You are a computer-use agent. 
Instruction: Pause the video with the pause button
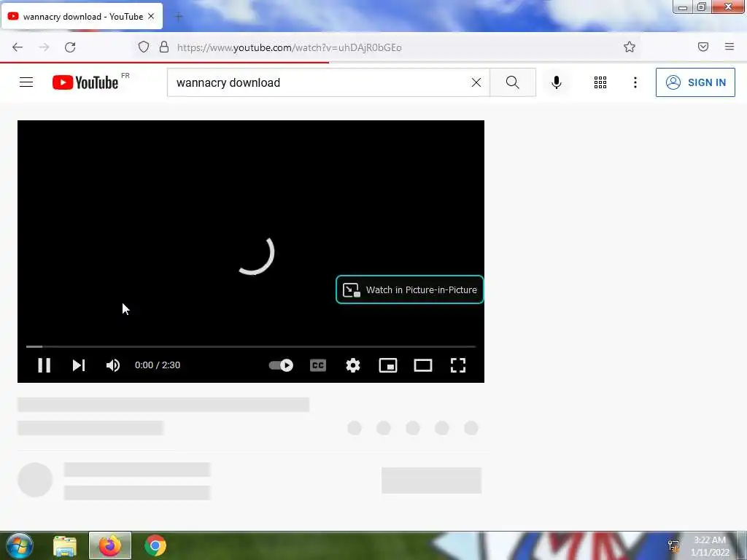pyautogui.click(x=44, y=365)
